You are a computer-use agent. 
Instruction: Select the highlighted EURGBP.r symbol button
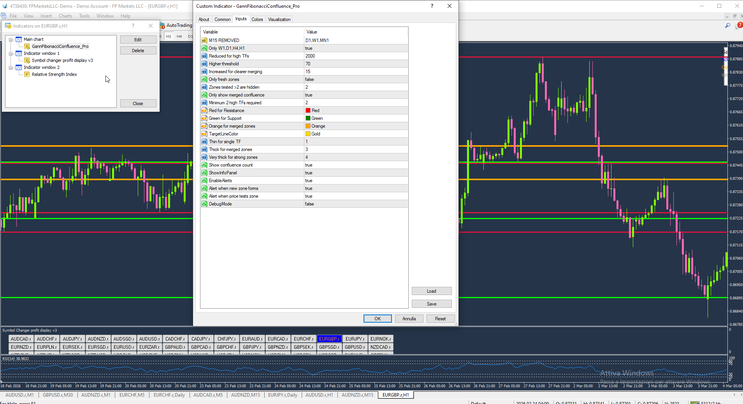[329, 339]
